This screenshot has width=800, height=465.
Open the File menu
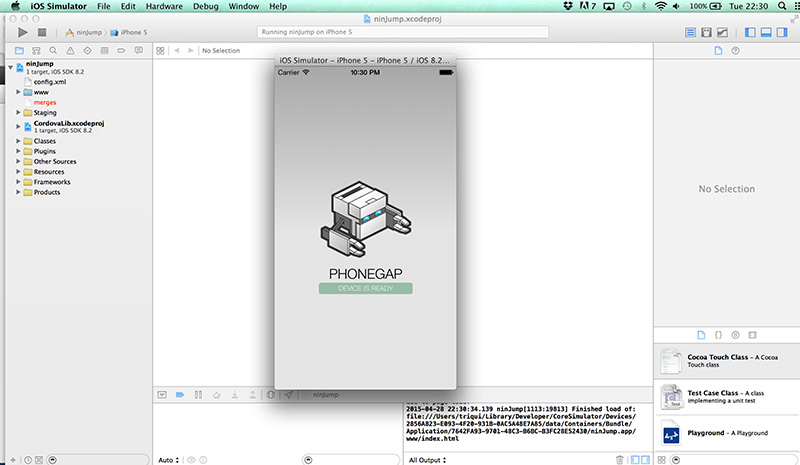104,6
